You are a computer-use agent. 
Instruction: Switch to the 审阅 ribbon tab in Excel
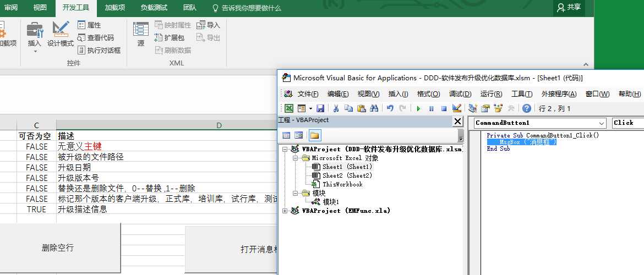click(11, 8)
